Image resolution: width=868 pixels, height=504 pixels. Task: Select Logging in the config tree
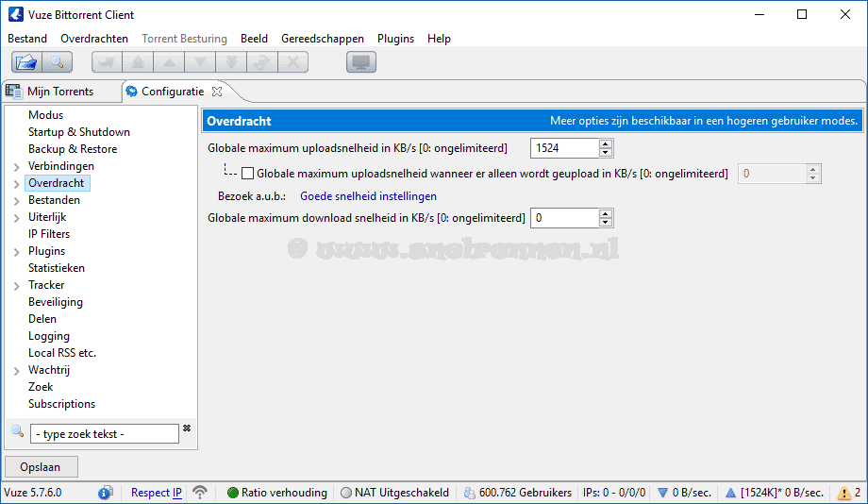pos(49,336)
